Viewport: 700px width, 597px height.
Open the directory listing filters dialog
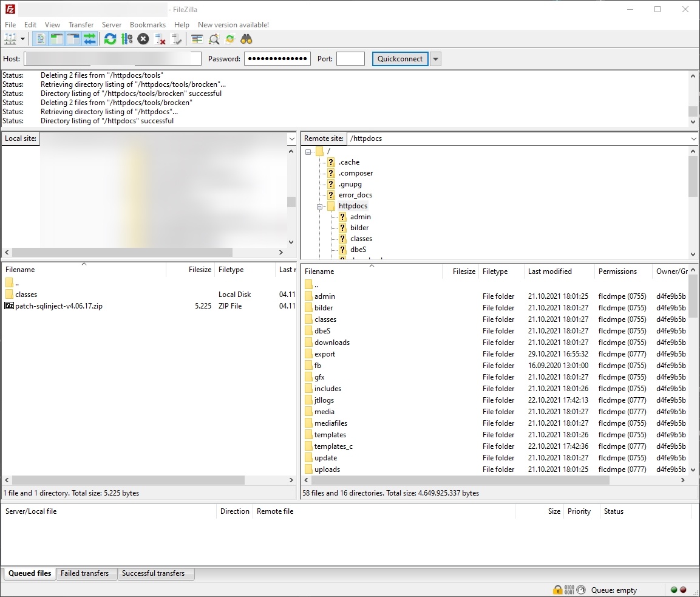pos(197,39)
